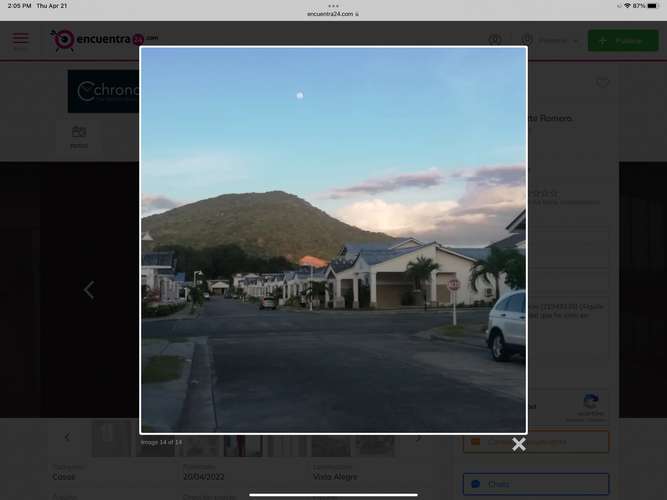Tap the battery indicator in status bar
The height and width of the screenshot is (500, 667).
tap(652, 6)
